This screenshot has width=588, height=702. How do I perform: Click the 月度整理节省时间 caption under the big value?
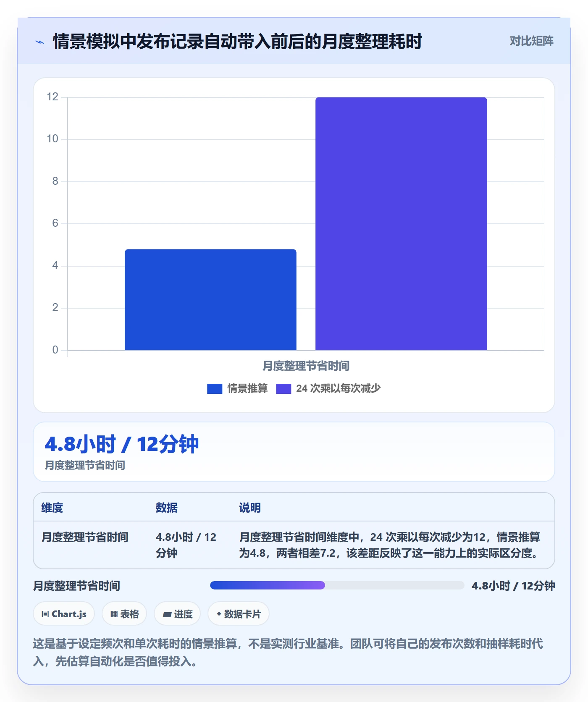tap(85, 465)
